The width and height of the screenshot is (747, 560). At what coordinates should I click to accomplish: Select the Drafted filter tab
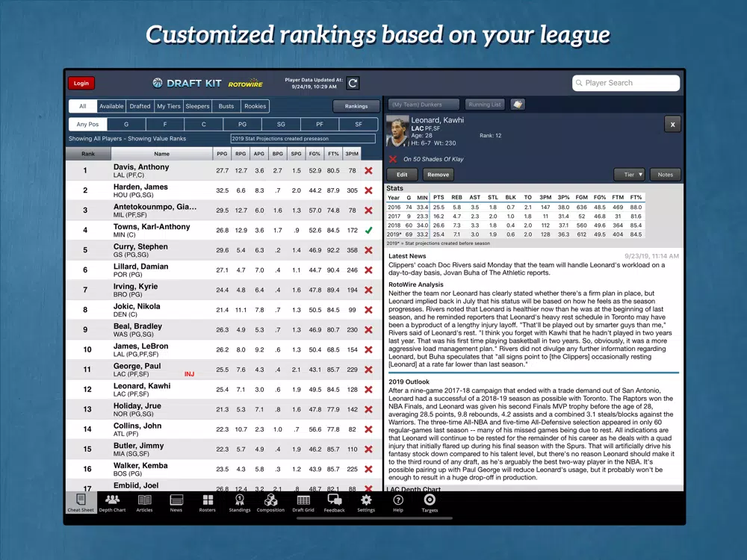pyautogui.click(x=140, y=106)
